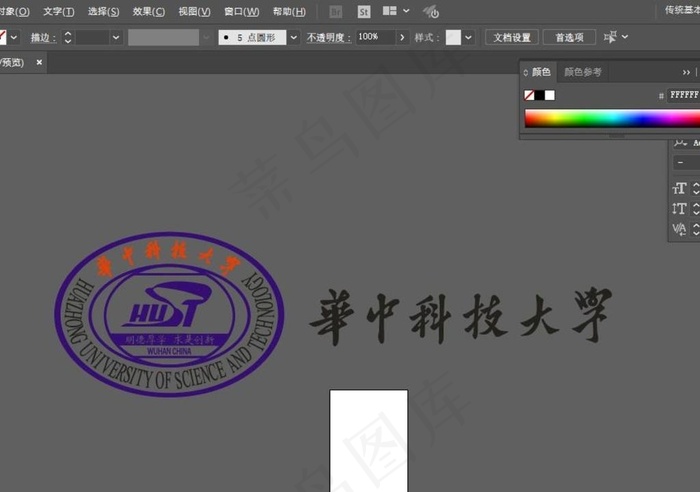Expand the arrange documents dropdown arrow
The width and height of the screenshot is (700, 492).
(x=406, y=11)
